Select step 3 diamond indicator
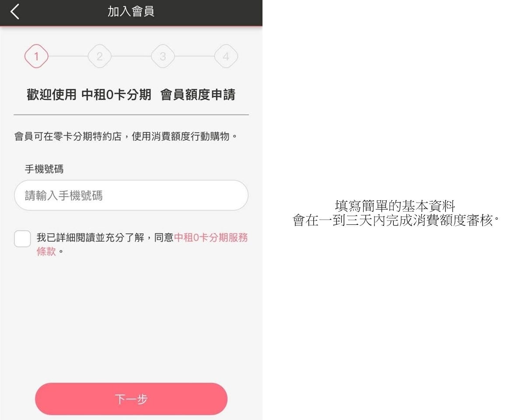This screenshot has width=525, height=420. click(163, 56)
